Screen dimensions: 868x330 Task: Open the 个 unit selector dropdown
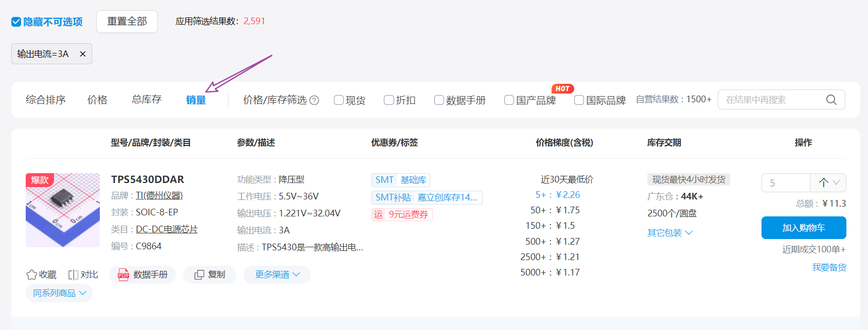coord(828,182)
